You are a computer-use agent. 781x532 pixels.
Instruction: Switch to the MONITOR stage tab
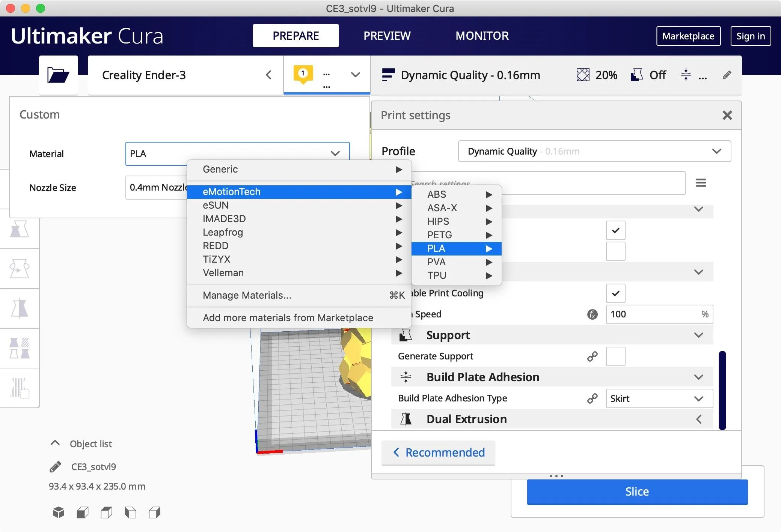[482, 36]
